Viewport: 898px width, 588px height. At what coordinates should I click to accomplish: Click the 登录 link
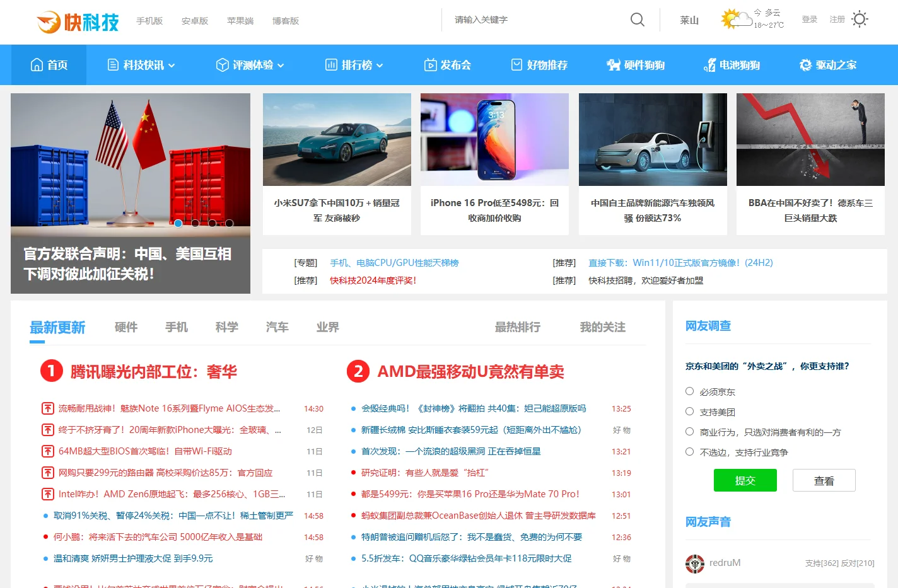[810, 20]
